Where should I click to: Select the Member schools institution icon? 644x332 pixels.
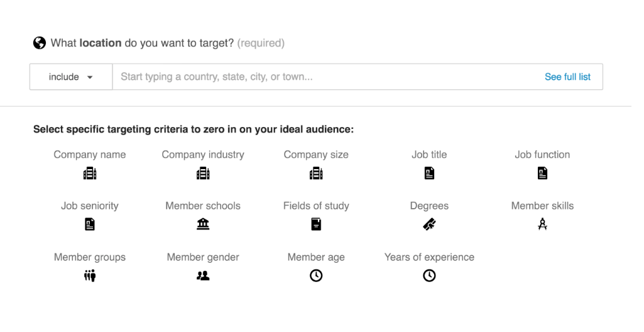coord(203,224)
